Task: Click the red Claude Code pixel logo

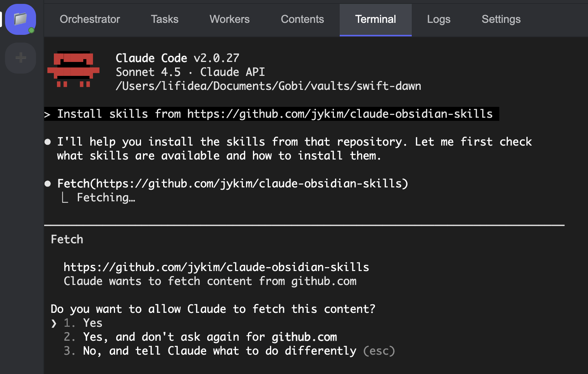Action: pos(73,69)
